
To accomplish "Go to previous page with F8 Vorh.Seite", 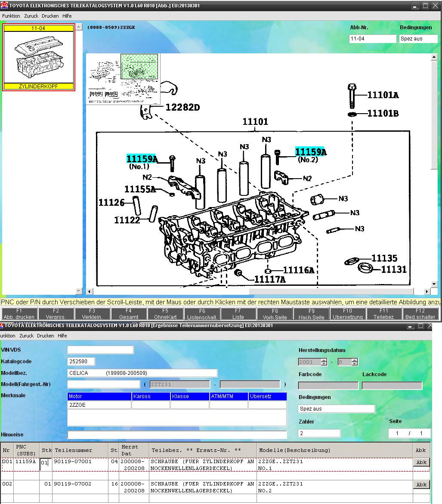I will pos(275,314).
